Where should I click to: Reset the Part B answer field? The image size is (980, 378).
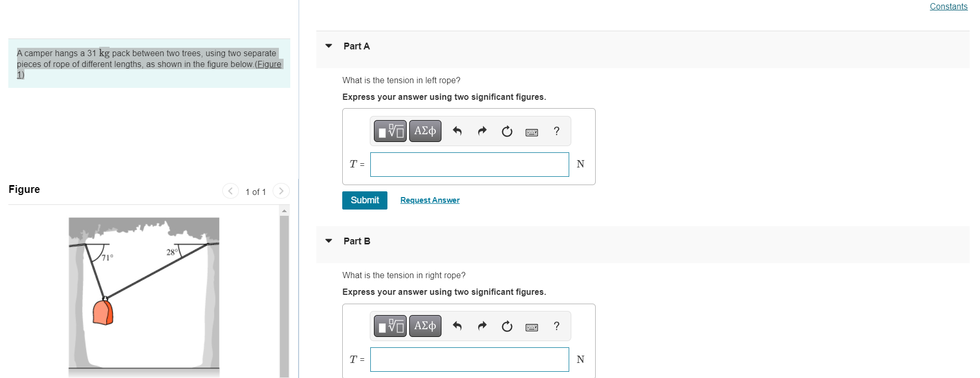(507, 326)
